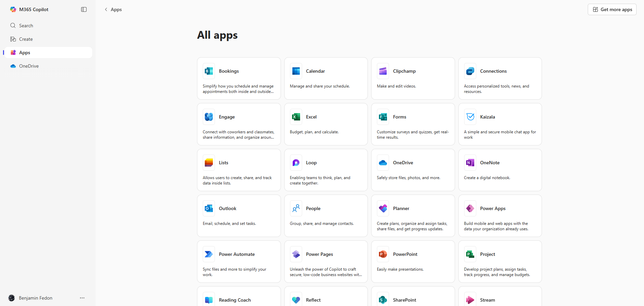Click the All apps heading
Viewport: 644px width, 306px height.
coord(217,35)
